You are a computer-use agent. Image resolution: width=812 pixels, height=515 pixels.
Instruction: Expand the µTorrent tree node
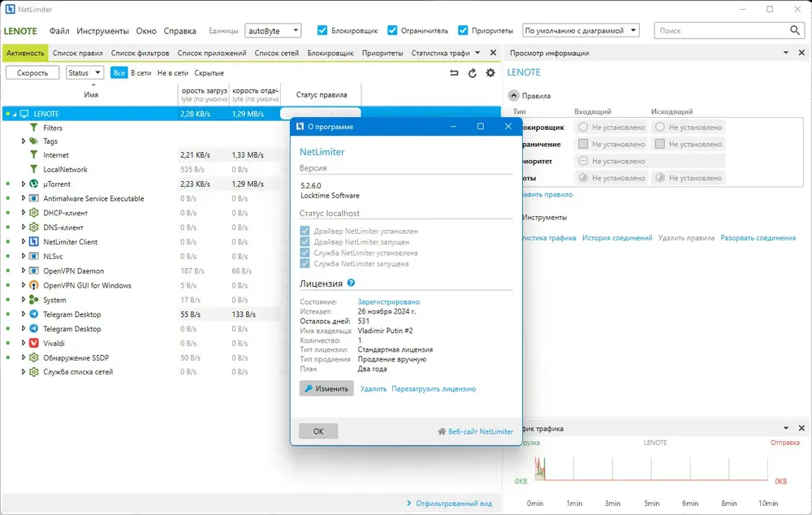click(x=24, y=184)
